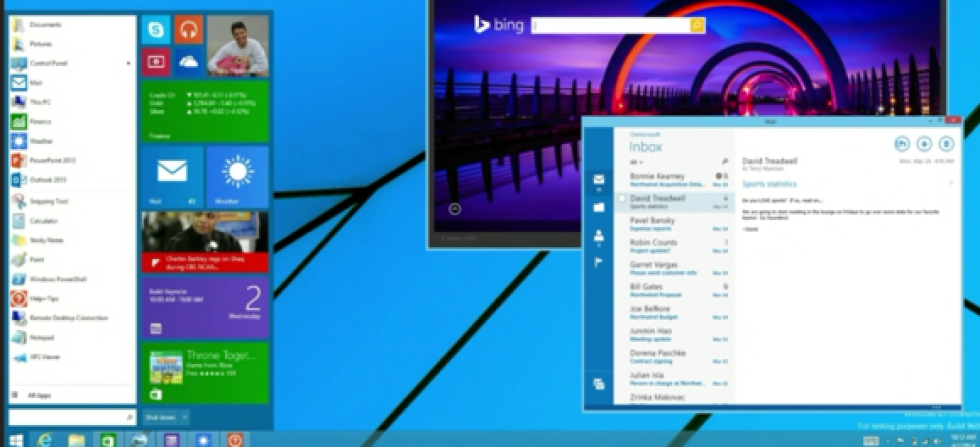Open the Shut down dropdown

point(166,416)
